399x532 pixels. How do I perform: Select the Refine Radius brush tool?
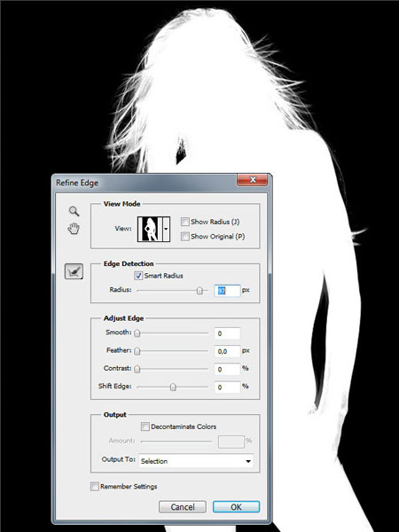click(74, 271)
